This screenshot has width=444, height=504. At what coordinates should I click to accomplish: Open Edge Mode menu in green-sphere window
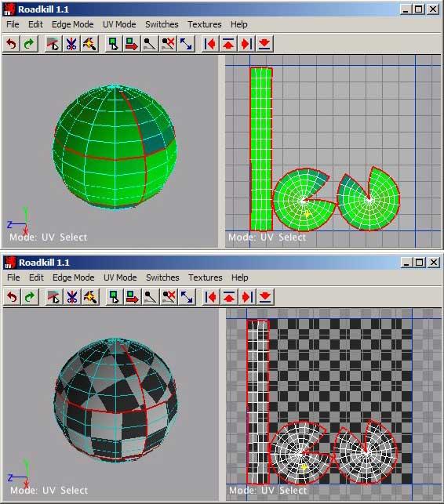coord(73,24)
